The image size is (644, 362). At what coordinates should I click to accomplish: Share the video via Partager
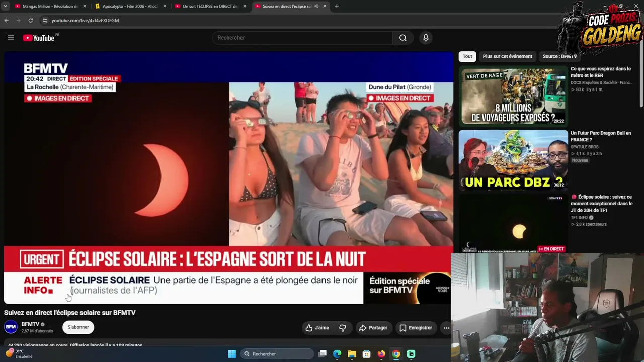373,328
